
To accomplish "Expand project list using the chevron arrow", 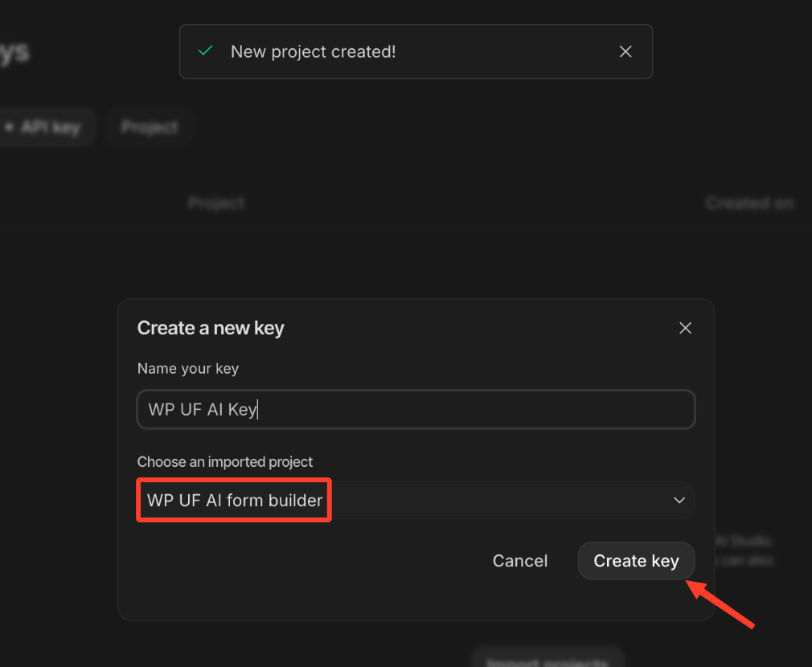I will pyautogui.click(x=679, y=500).
